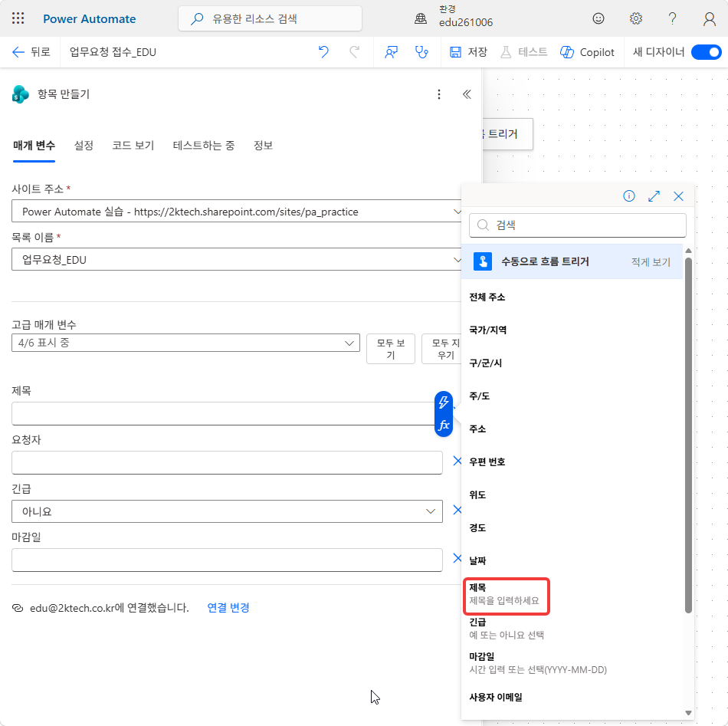Open the send feedback comment icon
Image resolution: width=728 pixels, height=726 pixels.
pos(391,52)
